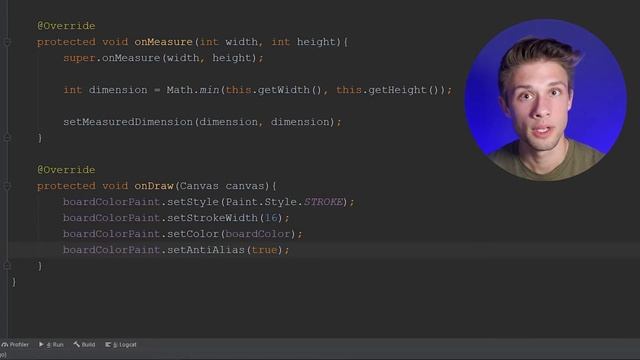
Task: Click 'int height' parameter in onMeasure signature
Action: tap(303, 42)
